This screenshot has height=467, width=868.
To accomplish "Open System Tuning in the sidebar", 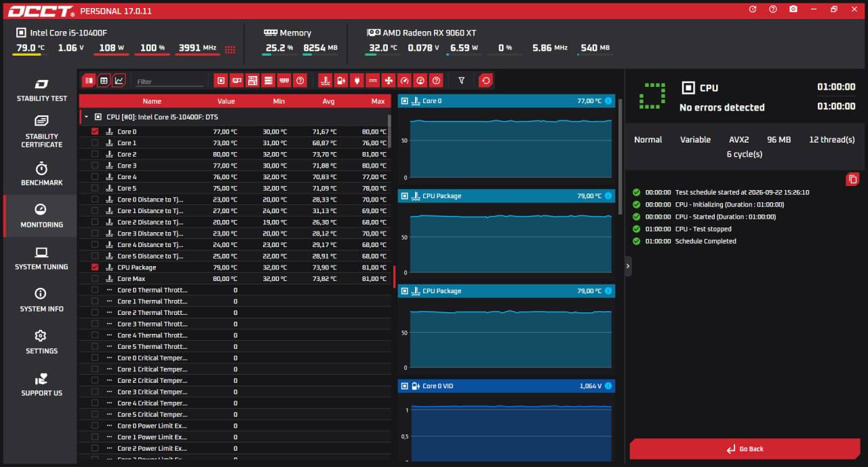I will coord(41,258).
